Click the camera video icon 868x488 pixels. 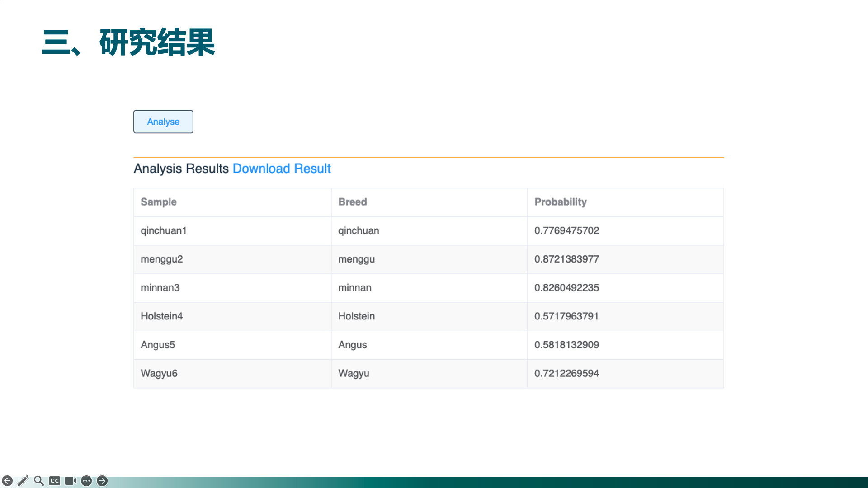coord(71,481)
